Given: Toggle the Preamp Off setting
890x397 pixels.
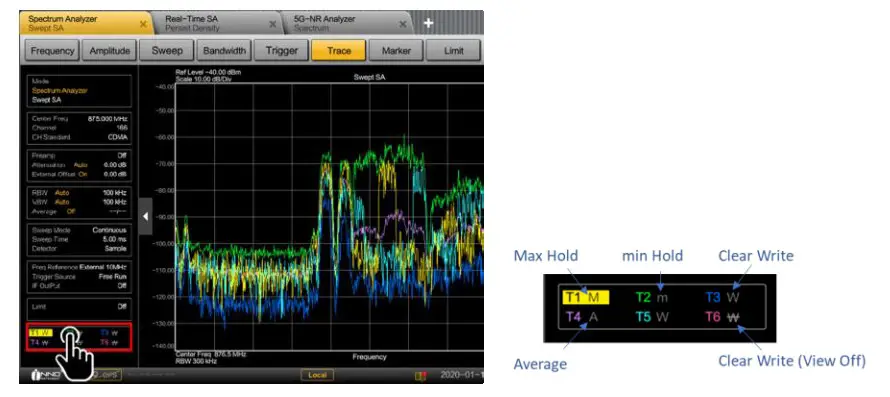Looking at the screenshot, I should pos(123,155).
